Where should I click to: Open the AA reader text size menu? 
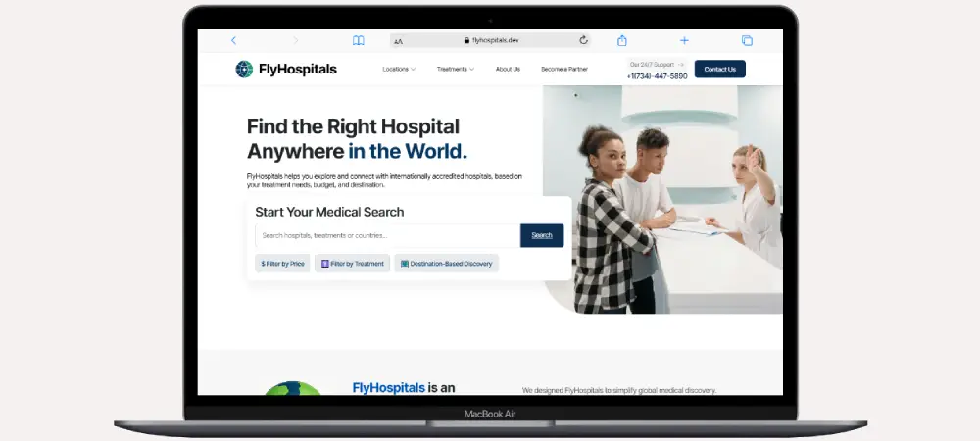coord(399,41)
